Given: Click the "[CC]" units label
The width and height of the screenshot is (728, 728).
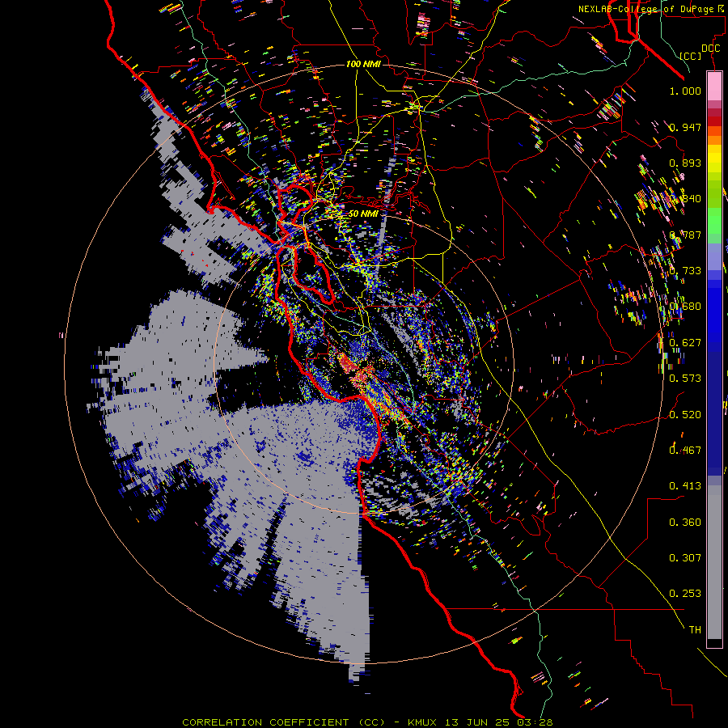Looking at the screenshot, I should click(x=691, y=56).
